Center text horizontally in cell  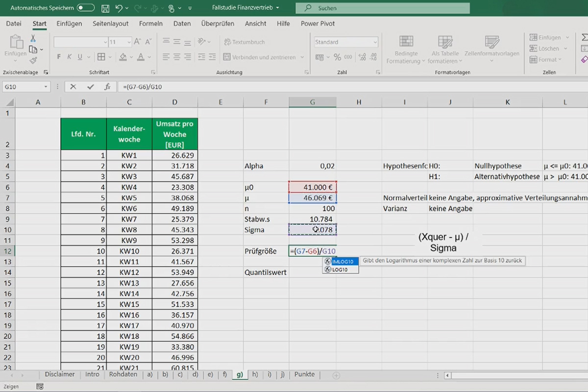click(x=177, y=57)
